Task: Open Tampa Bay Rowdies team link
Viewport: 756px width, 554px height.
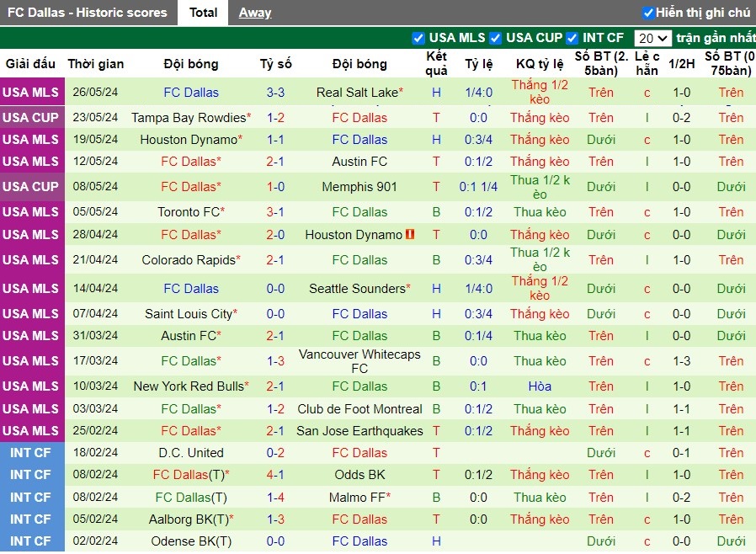Action: click(x=189, y=118)
